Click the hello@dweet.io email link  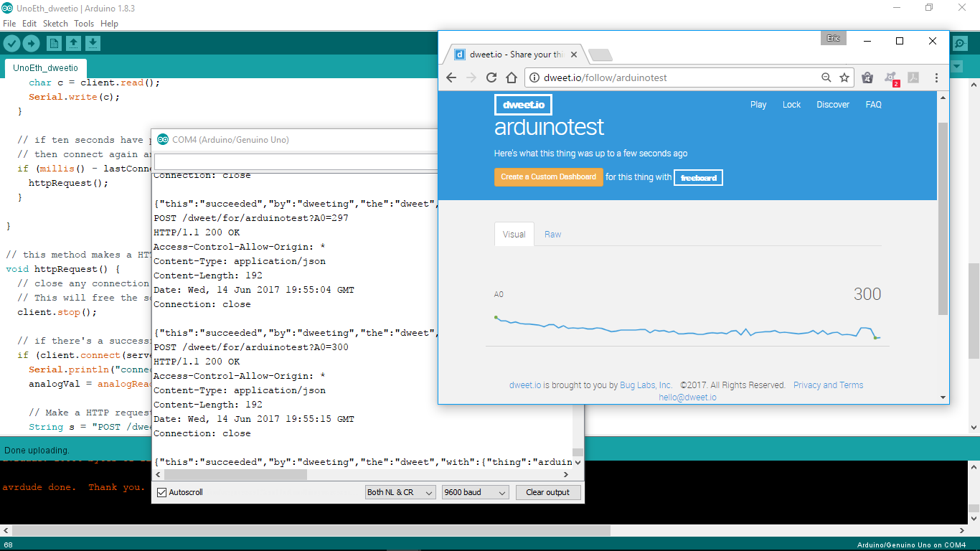point(687,397)
